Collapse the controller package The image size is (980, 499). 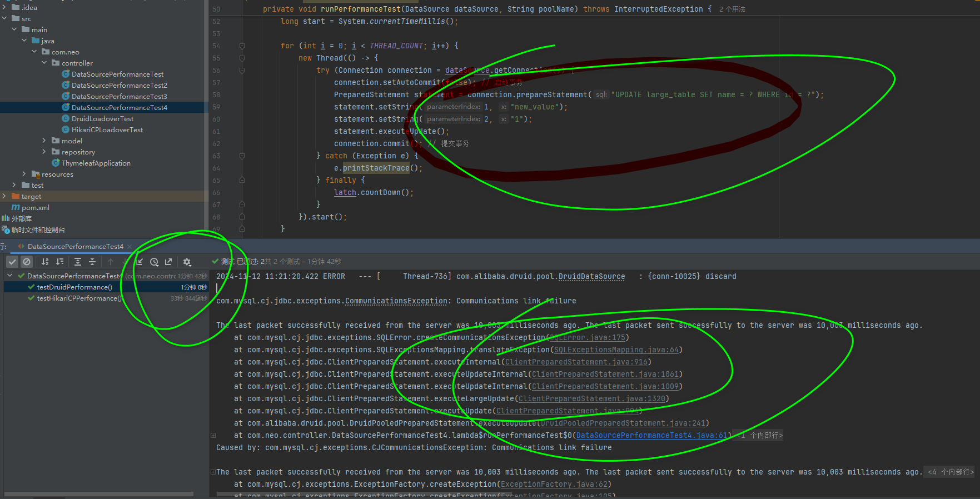pyautogui.click(x=44, y=63)
